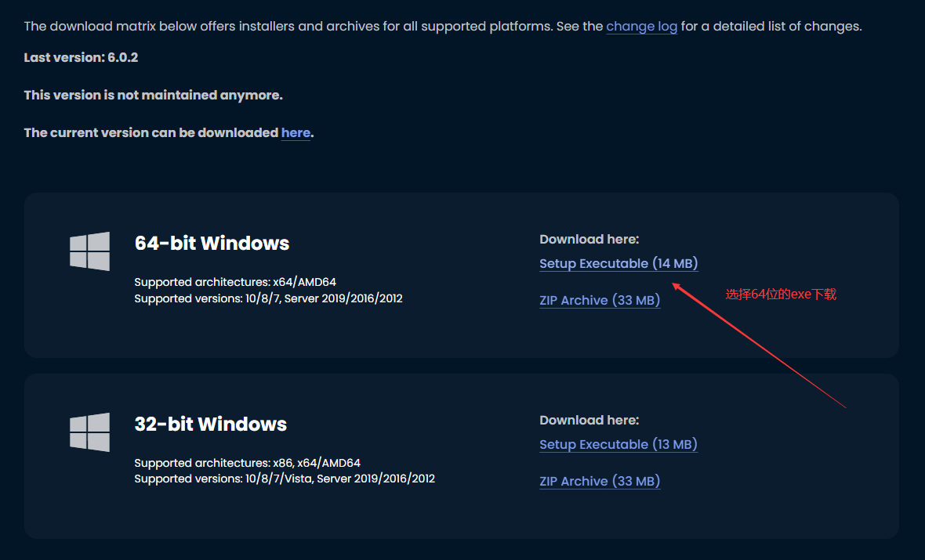This screenshot has height=560, width=925.
Task: Click 'Download here:' label in 64-bit card
Action: (589, 240)
